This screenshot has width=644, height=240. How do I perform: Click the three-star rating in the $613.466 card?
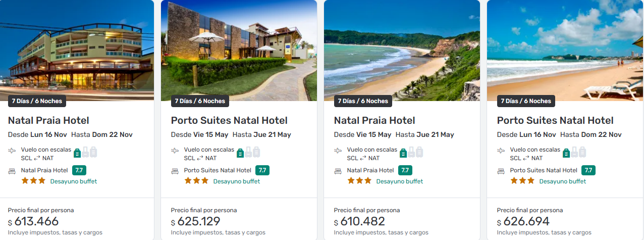(x=33, y=180)
